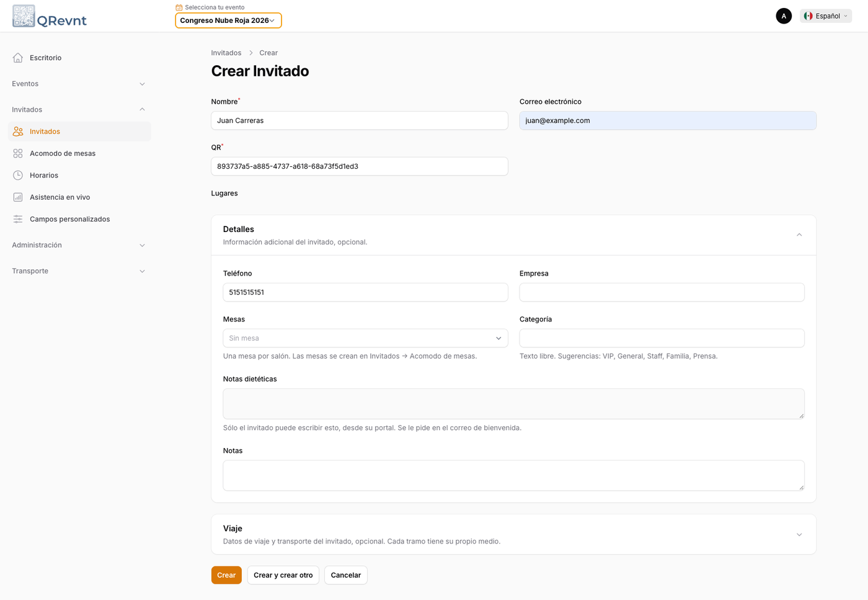Click the Invitados people icon in sidebar
Viewport: 868px width, 600px height.
pos(18,132)
